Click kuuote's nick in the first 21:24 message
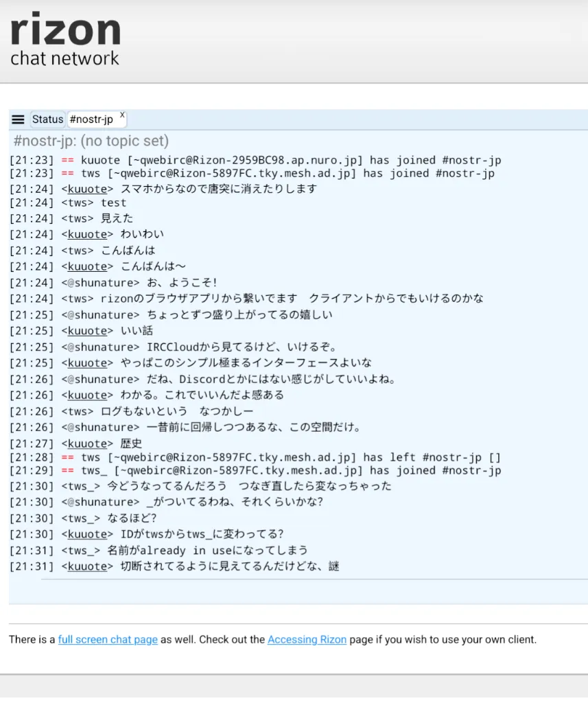588x703 pixels. (87, 189)
